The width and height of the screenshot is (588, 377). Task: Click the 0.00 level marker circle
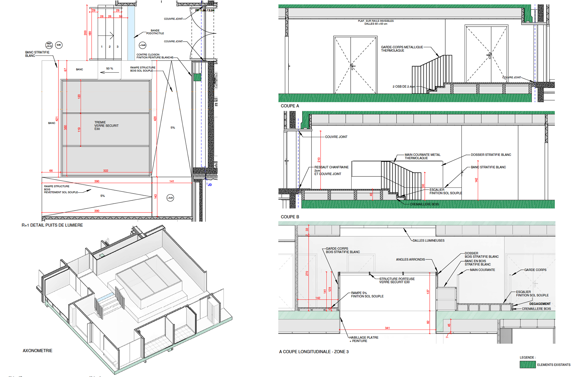point(59,45)
